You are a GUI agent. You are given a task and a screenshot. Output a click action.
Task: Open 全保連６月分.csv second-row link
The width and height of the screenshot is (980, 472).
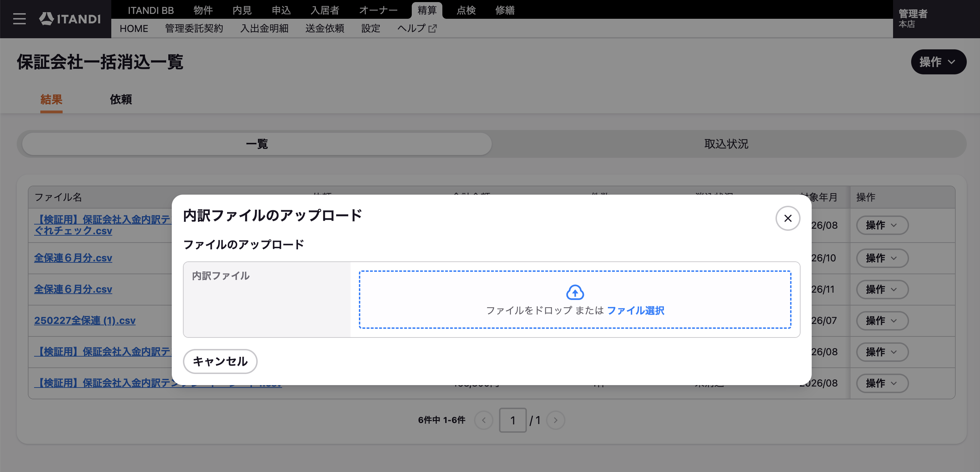[x=73, y=258]
